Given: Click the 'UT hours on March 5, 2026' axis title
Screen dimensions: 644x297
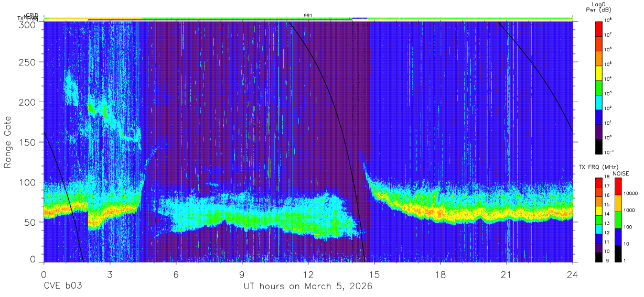Looking at the screenshot, I should [308, 287].
